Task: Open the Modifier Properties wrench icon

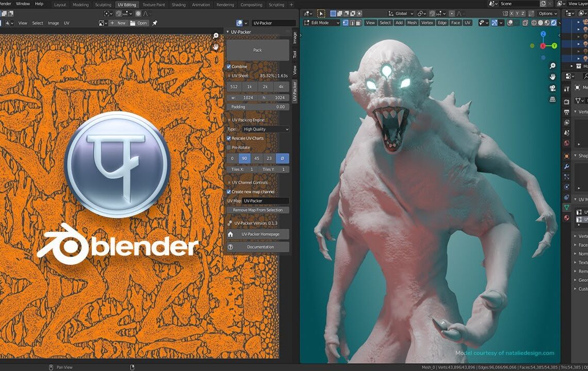Action: [566, 166]
